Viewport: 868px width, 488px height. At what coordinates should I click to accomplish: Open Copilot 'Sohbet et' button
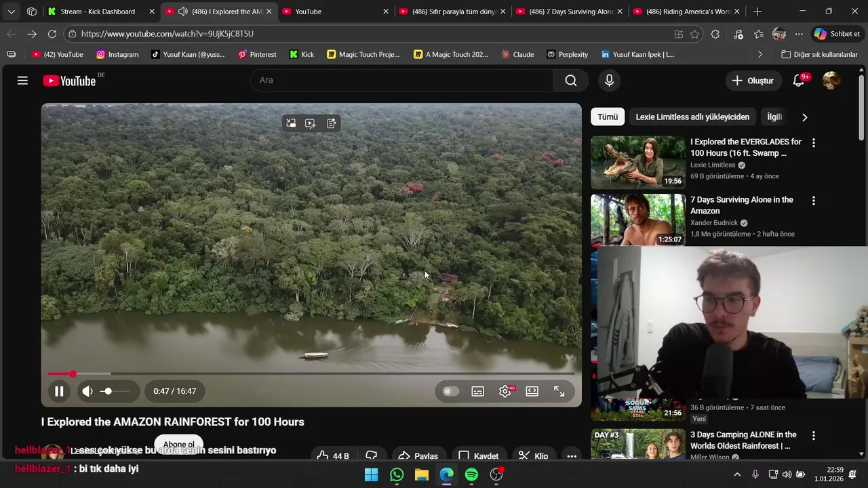(x=837, y=34)
